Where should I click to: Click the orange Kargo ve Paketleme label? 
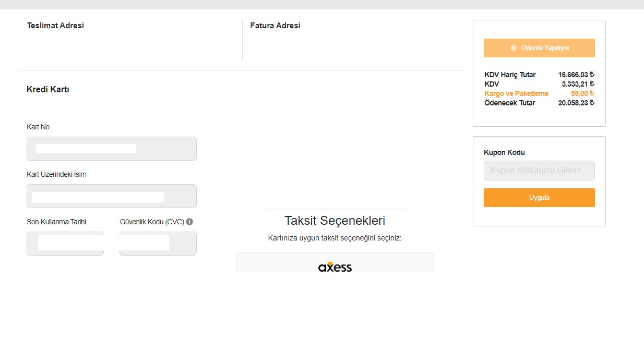pos(516,93)
